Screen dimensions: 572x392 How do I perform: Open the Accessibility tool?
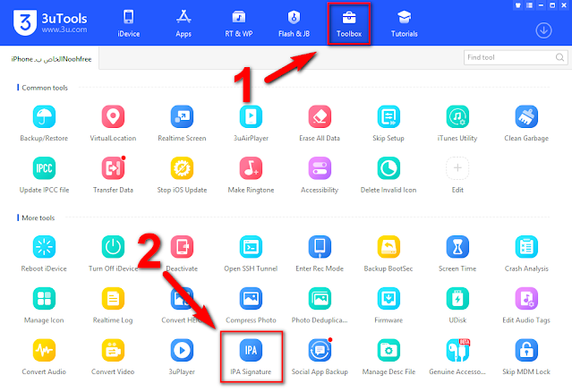320,168
